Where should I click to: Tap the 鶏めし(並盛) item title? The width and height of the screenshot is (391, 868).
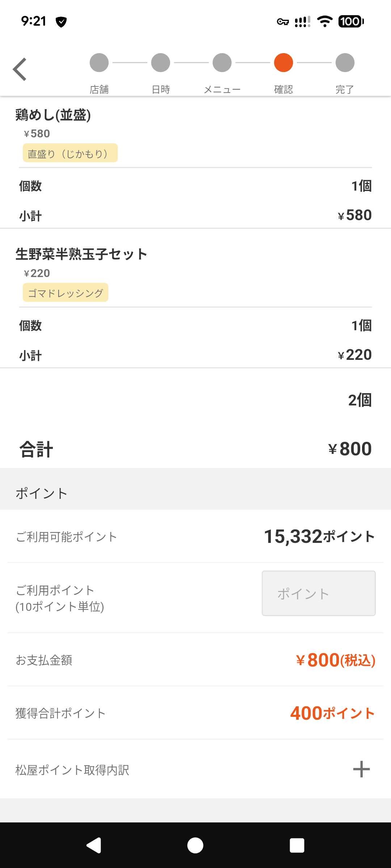coord(53,115)
